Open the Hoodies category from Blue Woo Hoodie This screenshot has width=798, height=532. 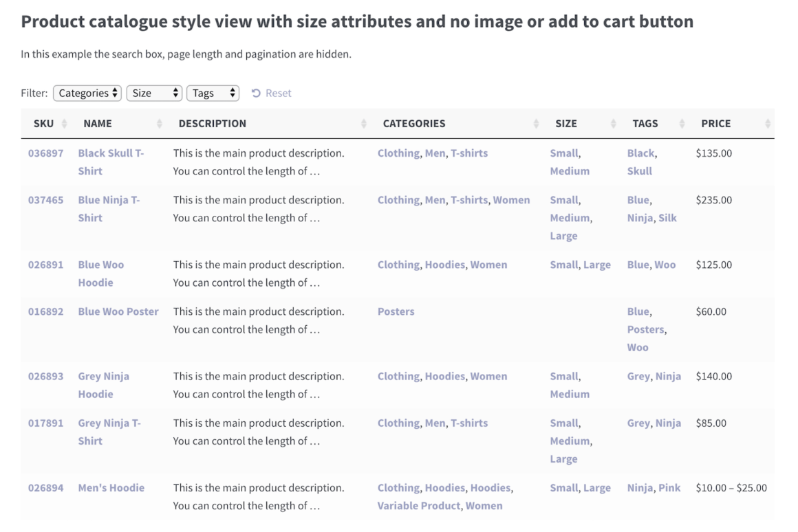coord(446,264)
